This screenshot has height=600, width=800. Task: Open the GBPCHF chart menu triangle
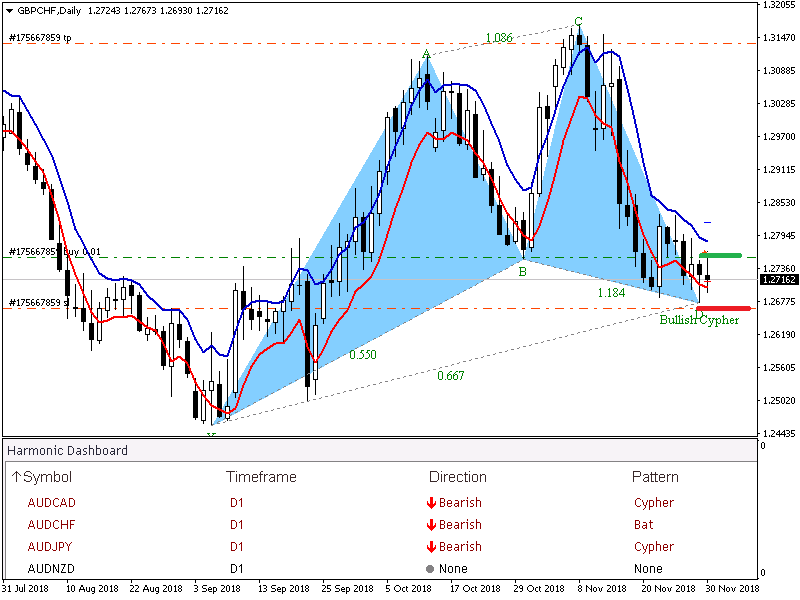9,11
